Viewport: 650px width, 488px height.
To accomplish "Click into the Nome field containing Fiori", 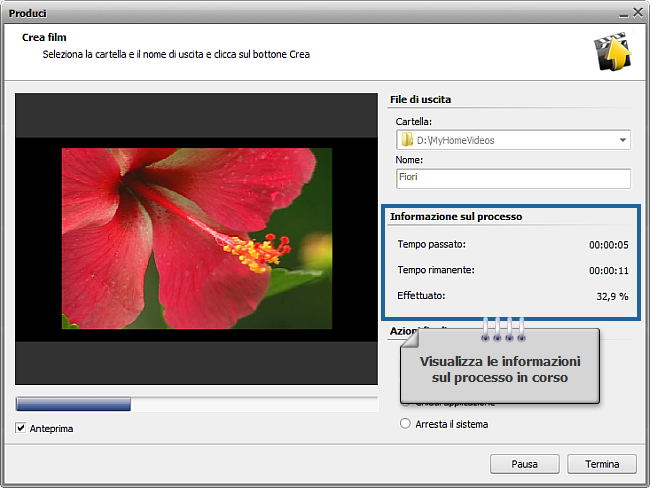I will click(512, 178).
